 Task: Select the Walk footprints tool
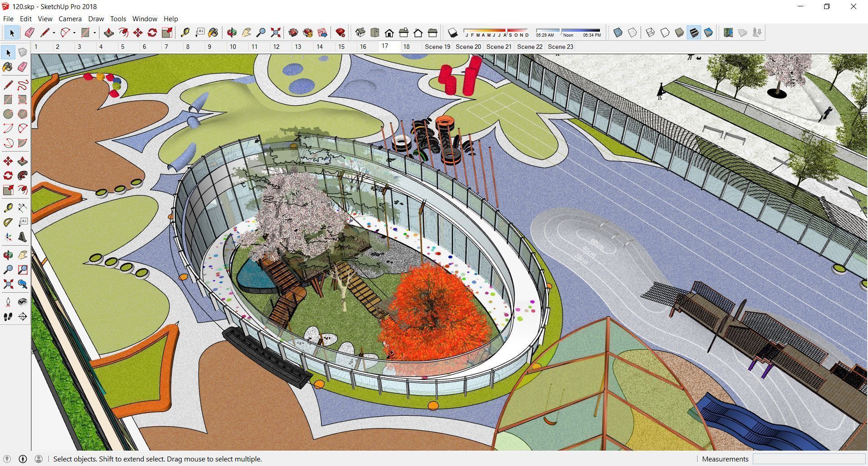coord(8,317)
